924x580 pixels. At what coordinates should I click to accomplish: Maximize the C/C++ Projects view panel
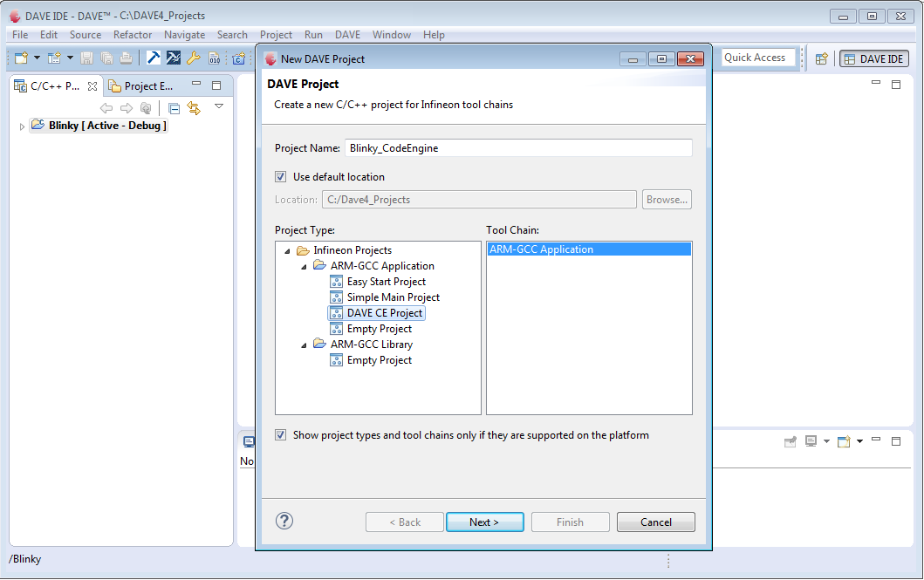point(216,85)
